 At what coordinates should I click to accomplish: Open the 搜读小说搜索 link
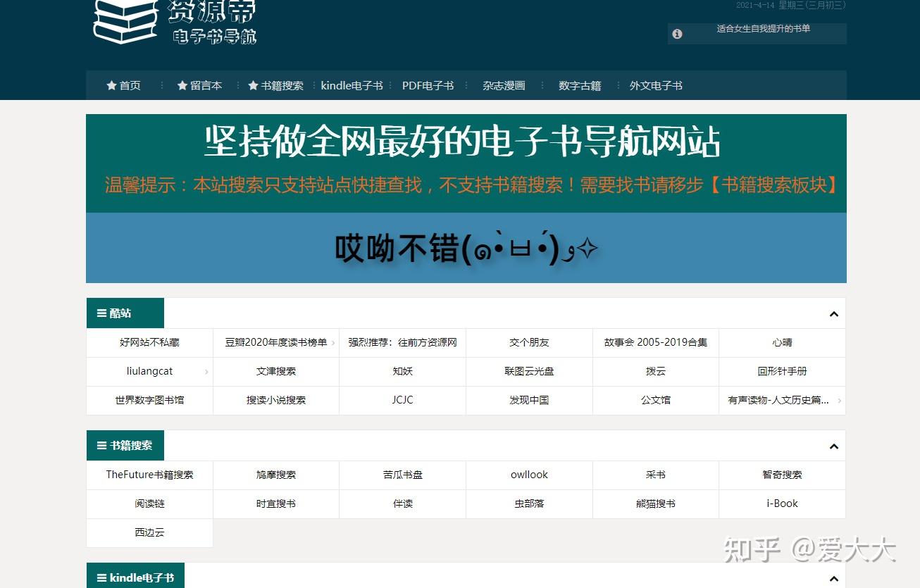(276, 400)
